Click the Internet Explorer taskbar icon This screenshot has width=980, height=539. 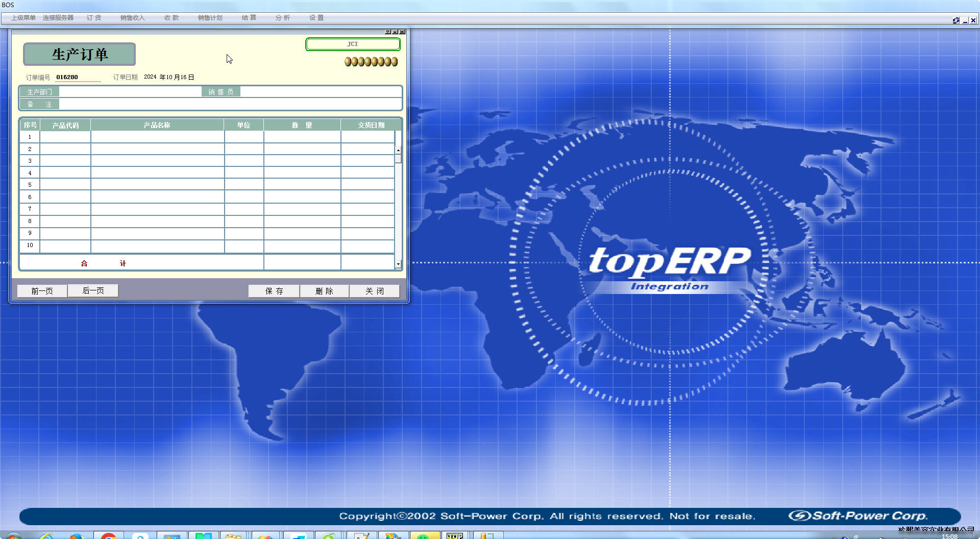click(46, 536)
